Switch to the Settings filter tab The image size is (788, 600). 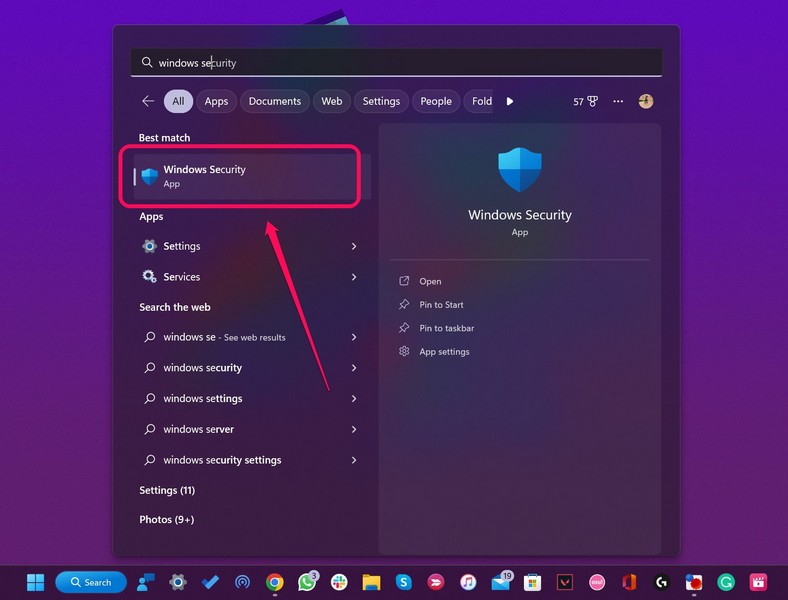coord(381,101)
